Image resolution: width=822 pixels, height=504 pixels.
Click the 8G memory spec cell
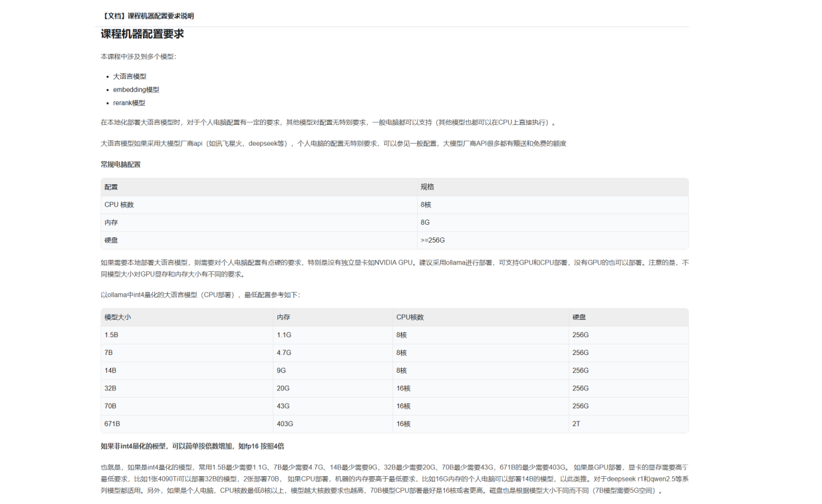[x=425, y=223]
